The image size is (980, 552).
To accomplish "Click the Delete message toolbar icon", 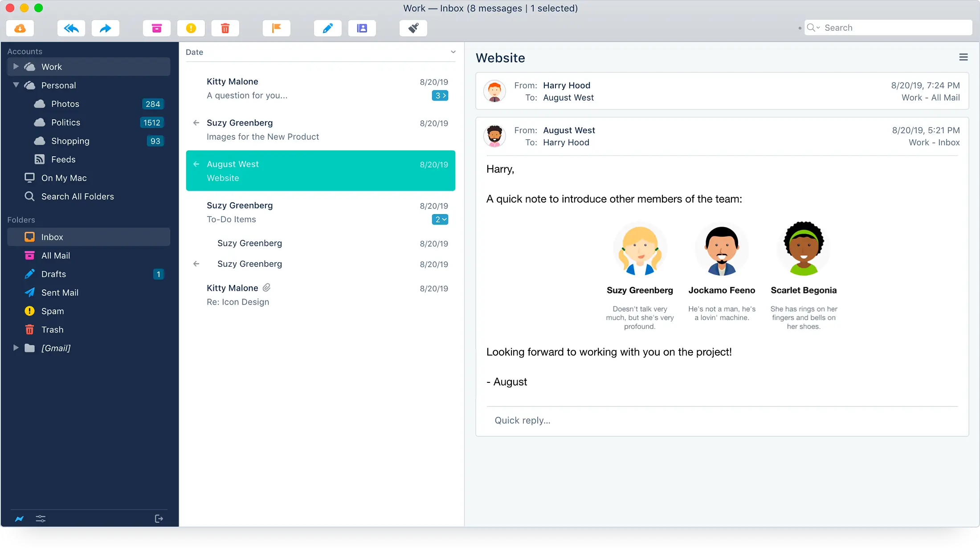I will pos(225,28).
